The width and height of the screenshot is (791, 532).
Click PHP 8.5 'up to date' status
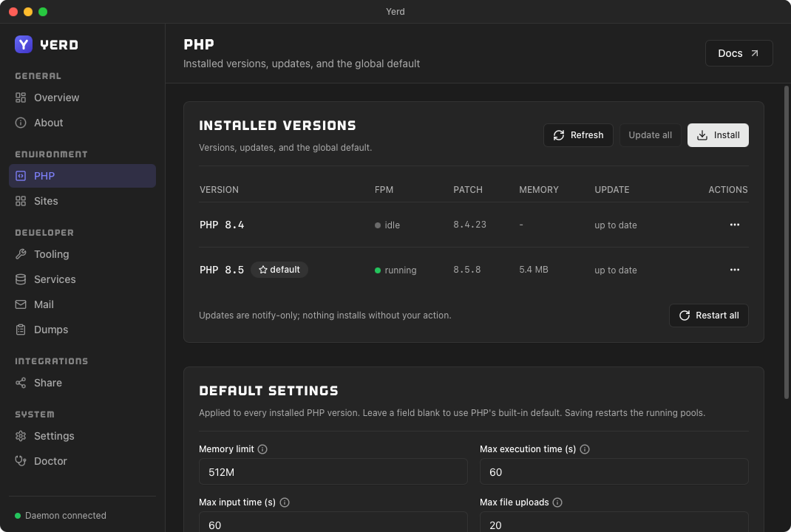pyautogui.click(x=616, y=270)
